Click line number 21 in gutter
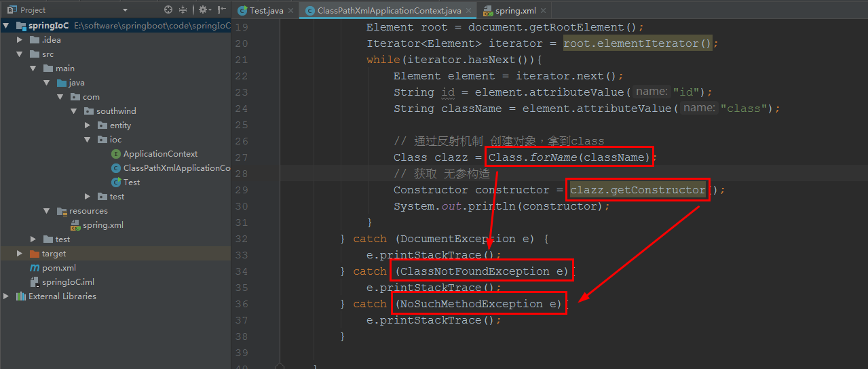 [x=241, y=60]
